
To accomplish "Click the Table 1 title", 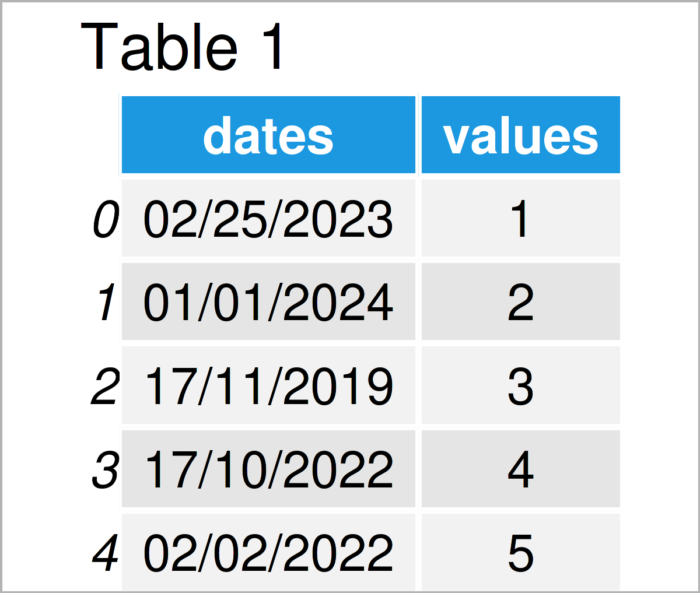I will tap(182, 47).
